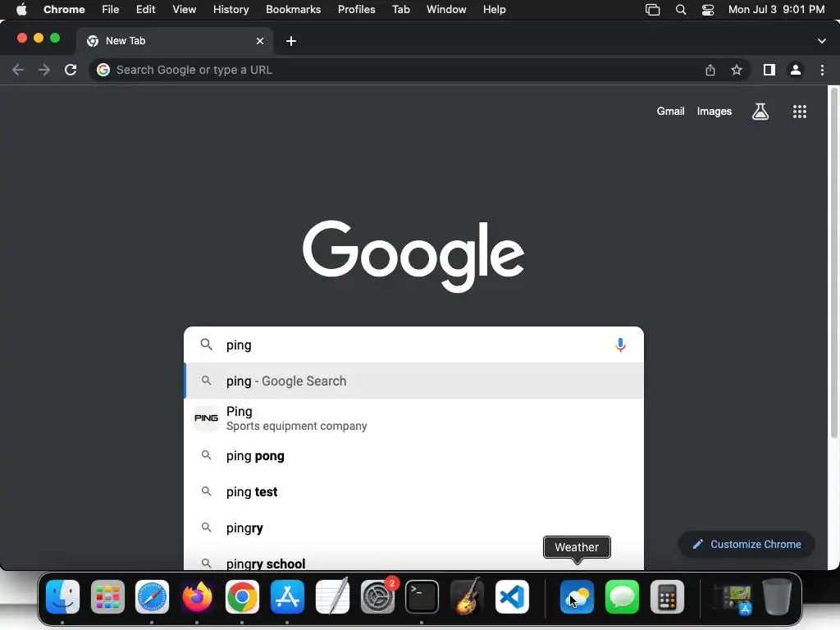Image resolution: width=840 pixels, height=630 pixels.
Task: Open the Chrome three-dot menu
Action: (822, 70)
